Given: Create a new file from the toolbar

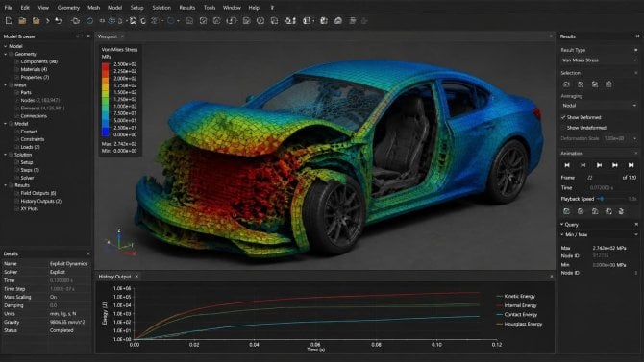Looking at the screenshot, I should tap(9, 20).
